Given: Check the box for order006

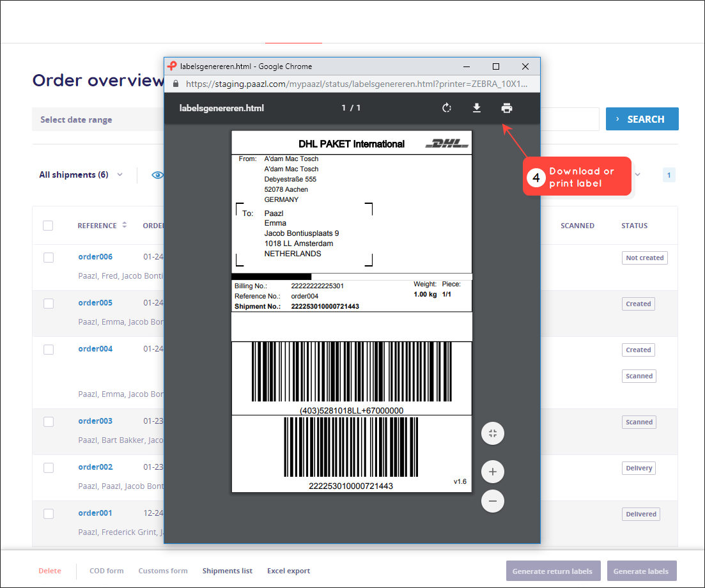Looking at the screenshot, I should (x=49, y=258).
